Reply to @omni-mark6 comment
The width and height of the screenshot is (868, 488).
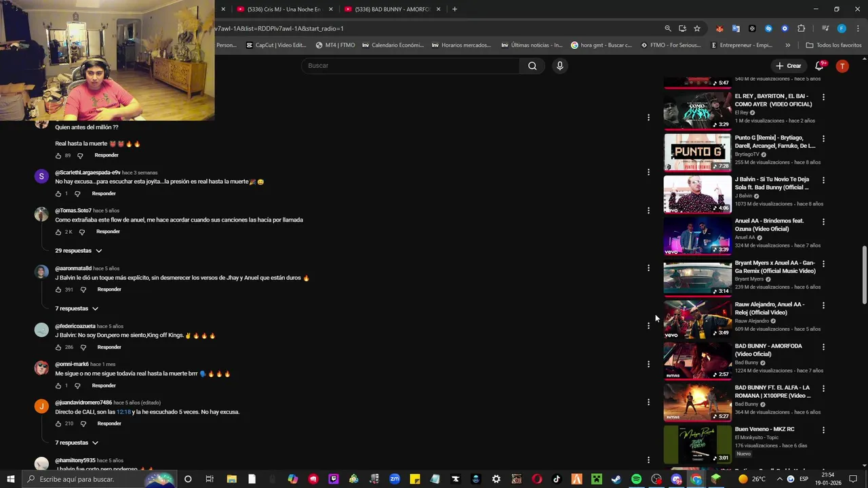(x=104, y=386)
